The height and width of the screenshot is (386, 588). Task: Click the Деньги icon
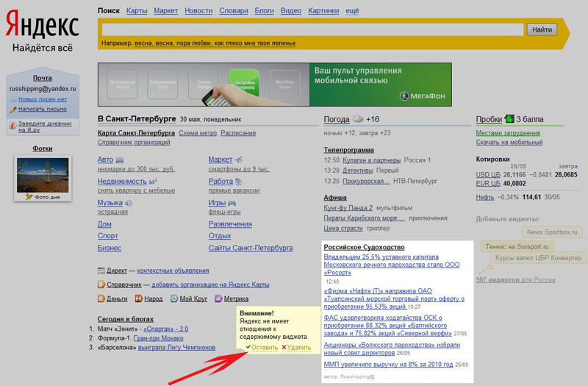coord(101,299)
